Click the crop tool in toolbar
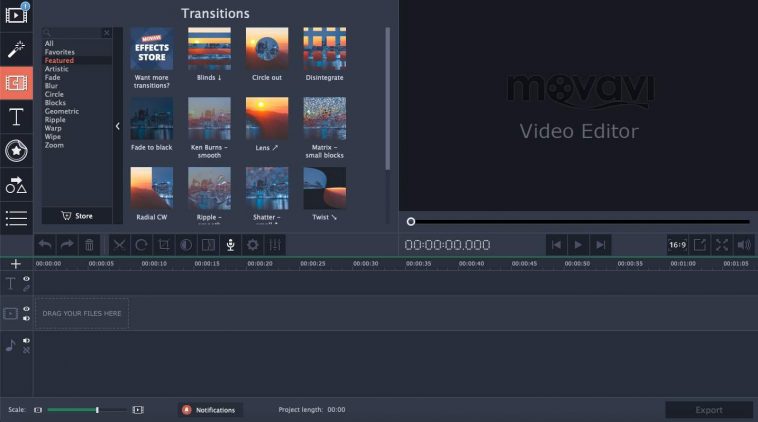Screen dimensions: 758x422 [x=164, y=245]
